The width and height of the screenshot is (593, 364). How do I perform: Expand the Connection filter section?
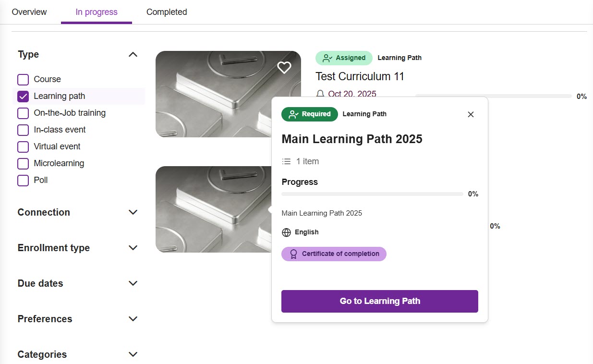tap(133, 212)
